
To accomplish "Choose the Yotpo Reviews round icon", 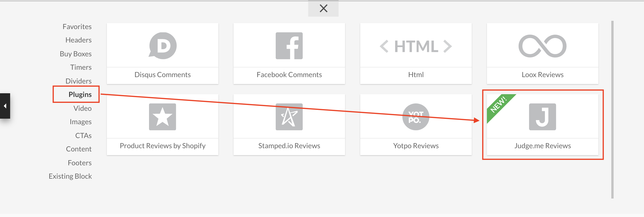I will (x=416, y=117).
